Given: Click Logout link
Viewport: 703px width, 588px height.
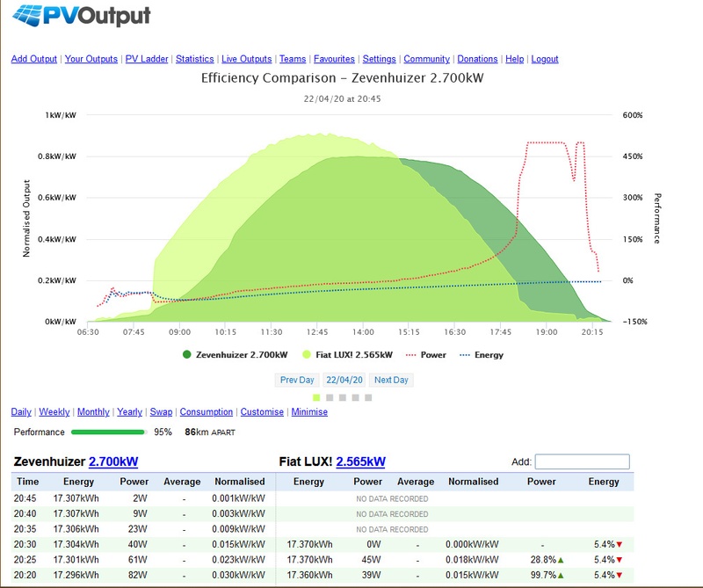Looking at the screenshot, I should (545, 59).
